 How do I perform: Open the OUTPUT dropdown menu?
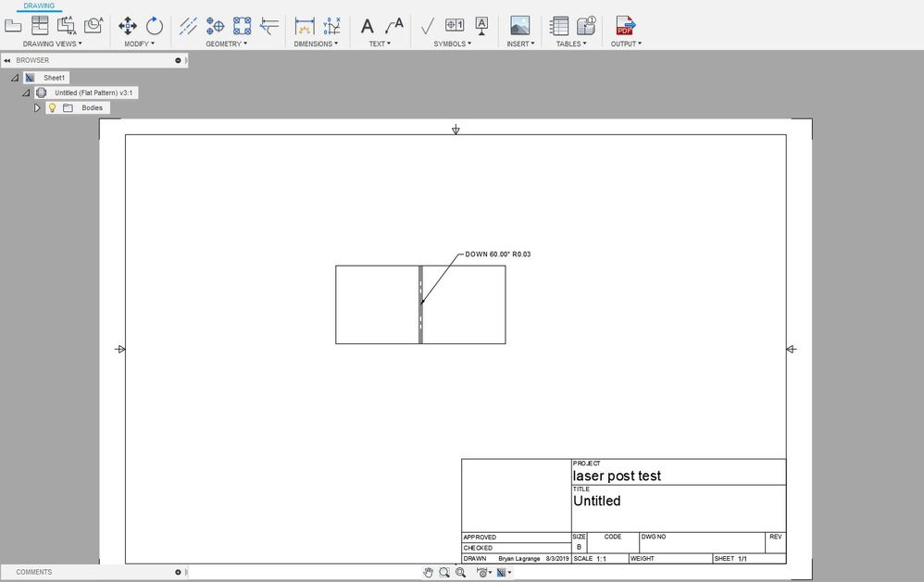[x=627, y=43]
